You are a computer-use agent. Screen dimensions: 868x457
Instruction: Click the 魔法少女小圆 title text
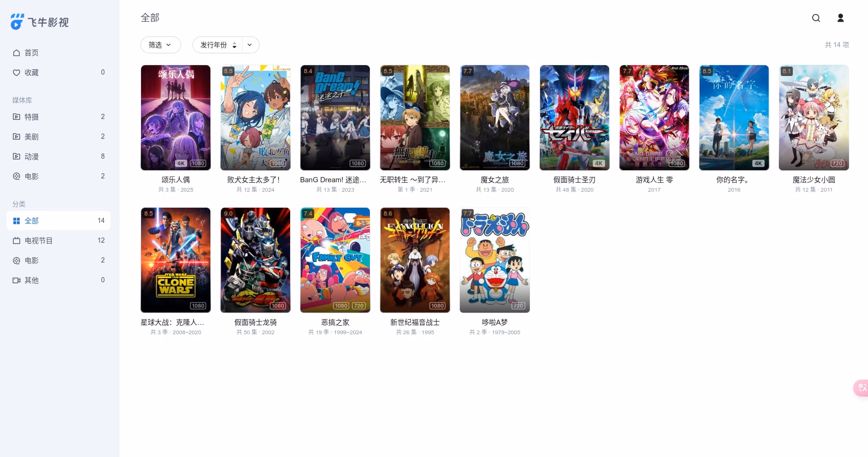click(x=813, y=180)
